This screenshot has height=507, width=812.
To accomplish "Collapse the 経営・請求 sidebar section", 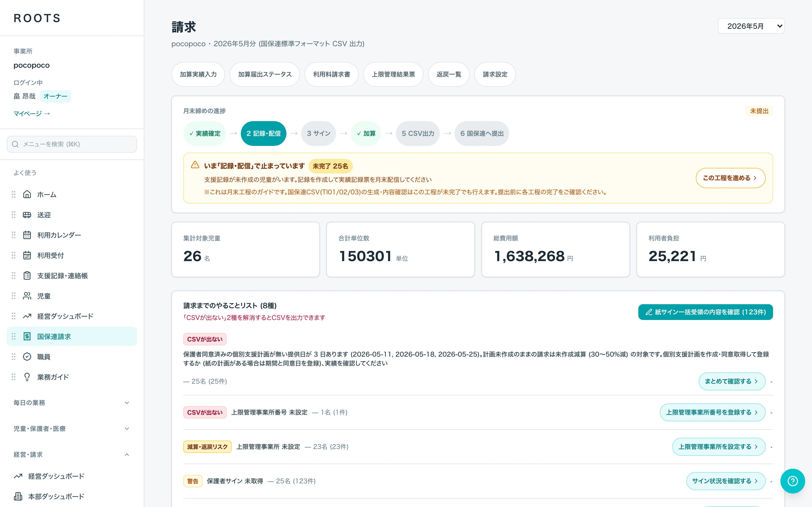I will [71, 455].
